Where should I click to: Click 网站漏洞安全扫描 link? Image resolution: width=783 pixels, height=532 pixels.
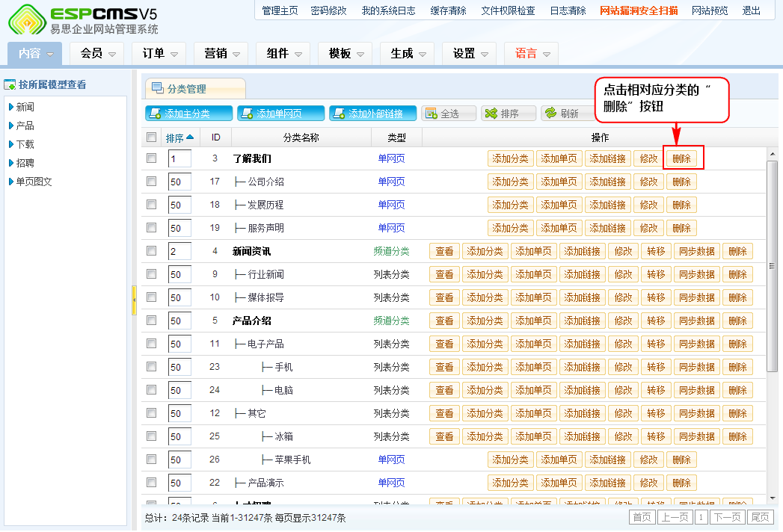tap(639, 11)
